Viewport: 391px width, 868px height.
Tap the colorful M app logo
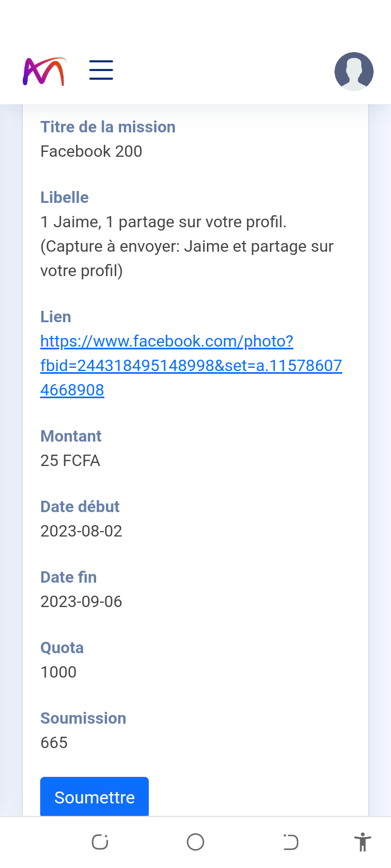coord(44,72)
